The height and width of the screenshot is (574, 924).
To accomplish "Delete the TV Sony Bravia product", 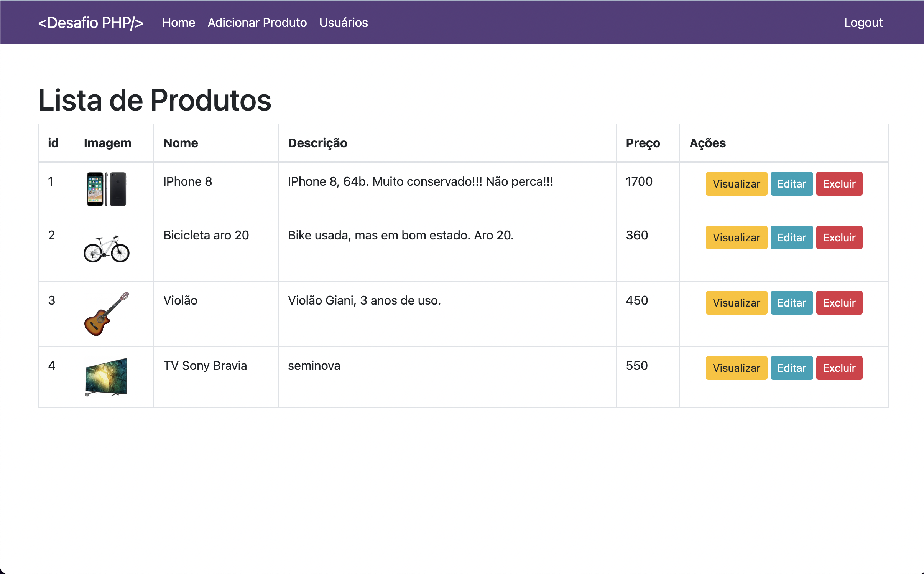I will 839,368.
